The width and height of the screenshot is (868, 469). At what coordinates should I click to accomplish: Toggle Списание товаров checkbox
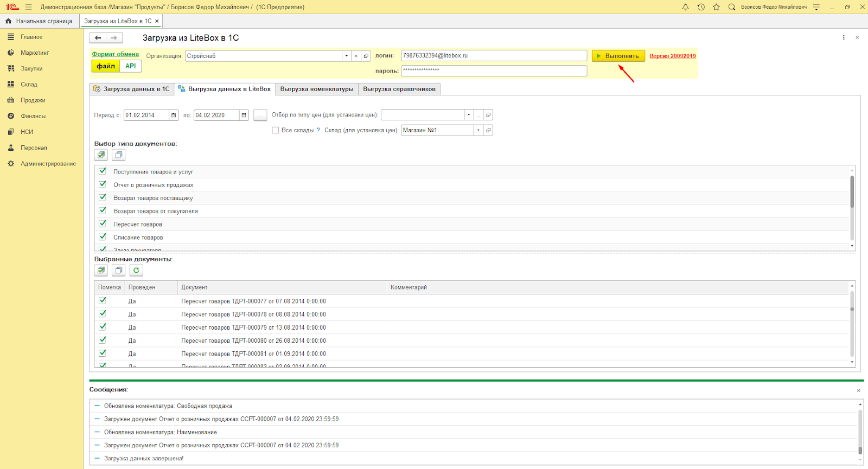(103, 237)
